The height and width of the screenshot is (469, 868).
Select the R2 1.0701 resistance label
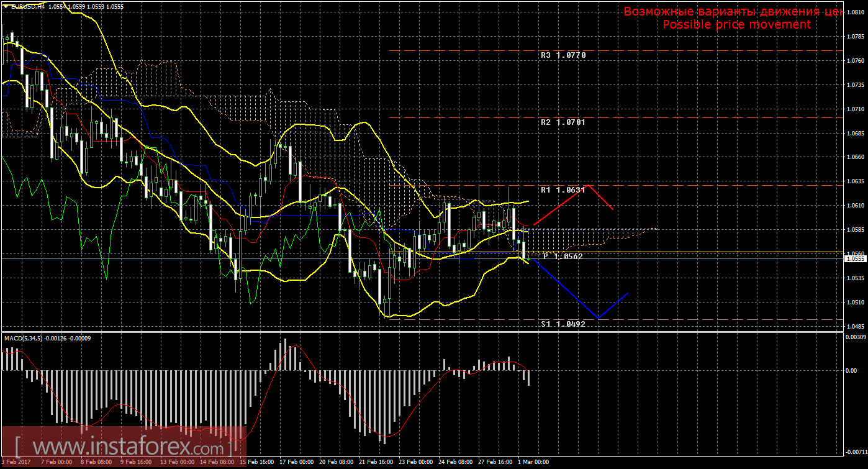(563, 122)
